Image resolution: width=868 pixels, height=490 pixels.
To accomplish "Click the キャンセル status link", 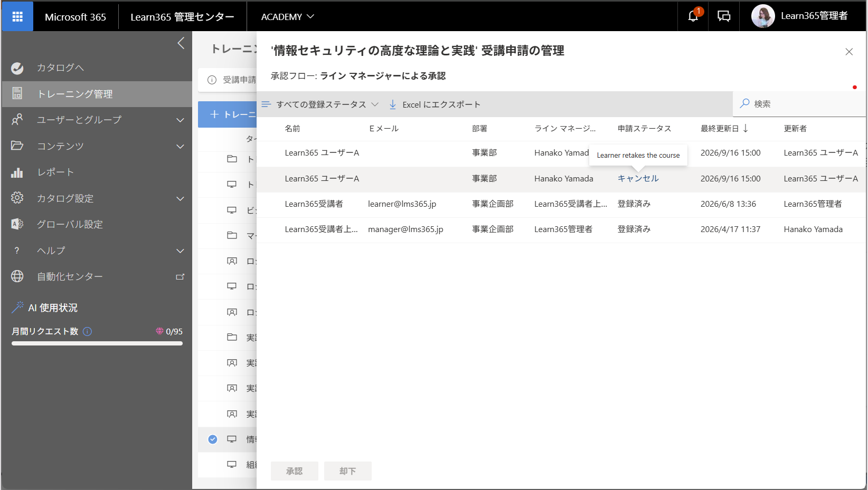I will coord(638,178).
